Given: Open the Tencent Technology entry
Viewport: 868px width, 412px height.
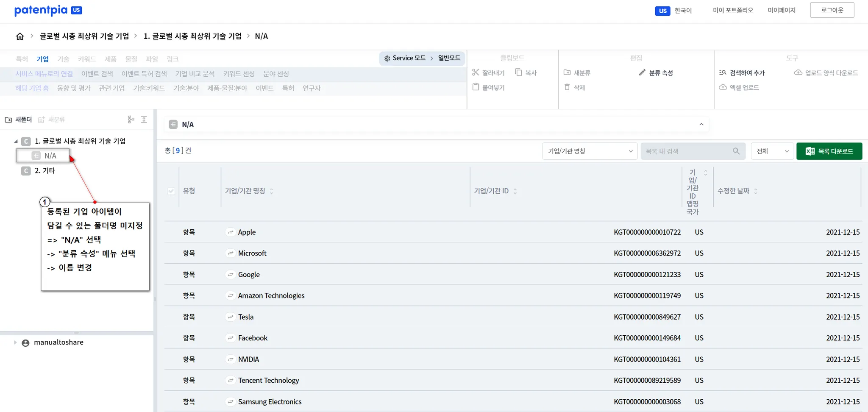Looking at the screenshot, I should pos(268,381).
